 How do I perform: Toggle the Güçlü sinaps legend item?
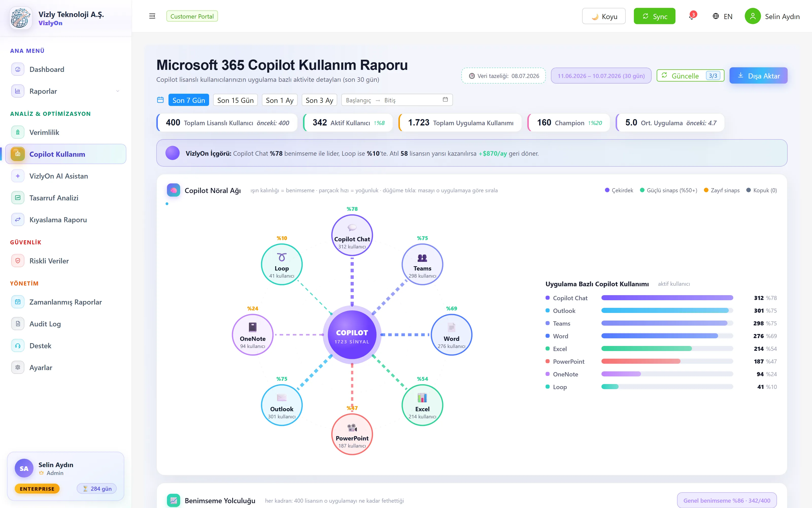click(x=668, y=190)
